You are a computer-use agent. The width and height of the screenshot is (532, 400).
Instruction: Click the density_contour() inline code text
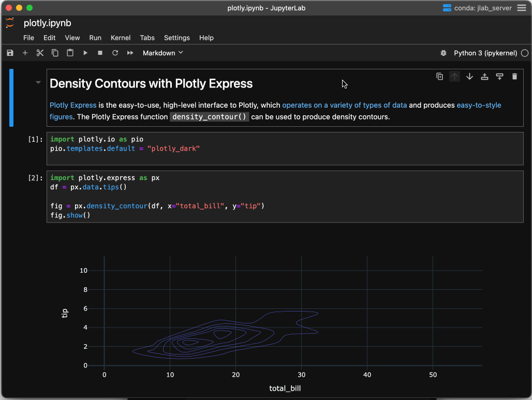(210, 117)
